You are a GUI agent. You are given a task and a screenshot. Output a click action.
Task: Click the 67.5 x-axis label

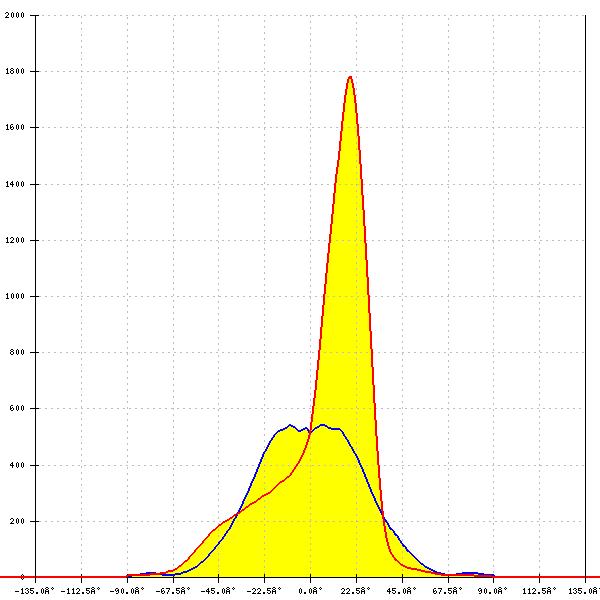(448, 591)
